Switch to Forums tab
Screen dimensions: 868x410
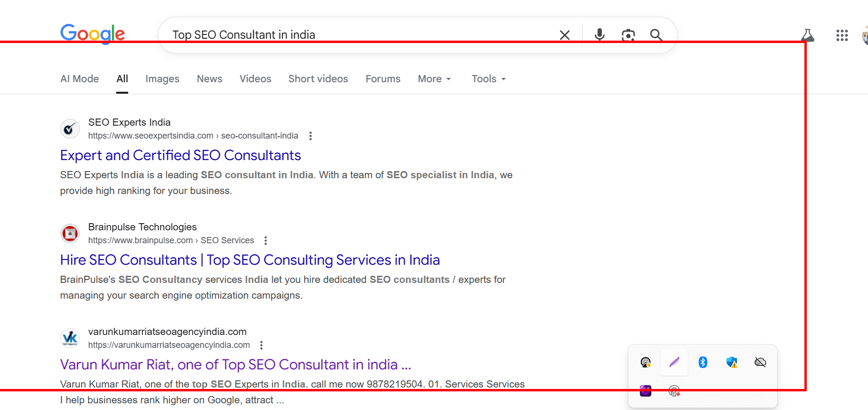tap(383, 79)
